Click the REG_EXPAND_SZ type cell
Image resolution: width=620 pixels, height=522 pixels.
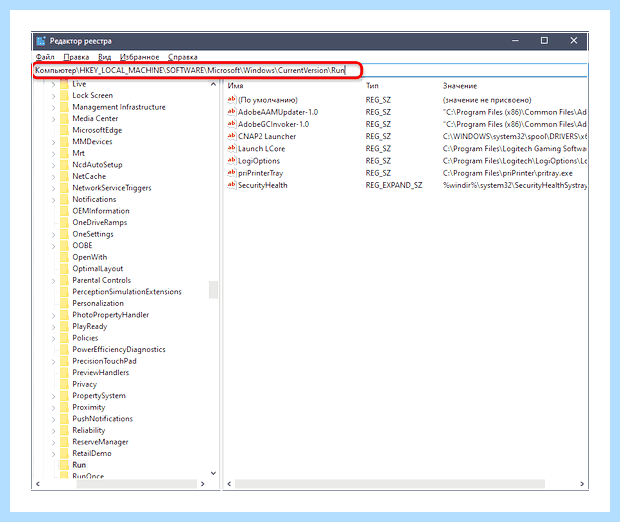tap(394, 185)
